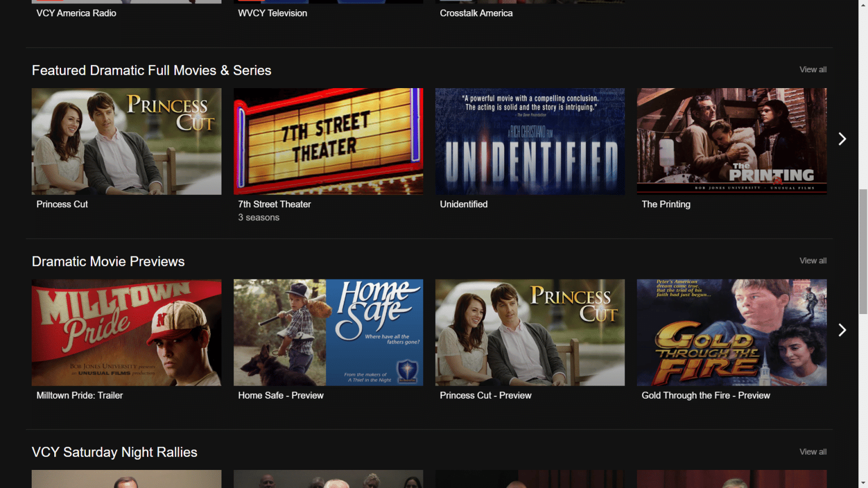Open the Home Safe preview thumbnail
This screenshot has height=488, width=868.
(x=328, y=333)
